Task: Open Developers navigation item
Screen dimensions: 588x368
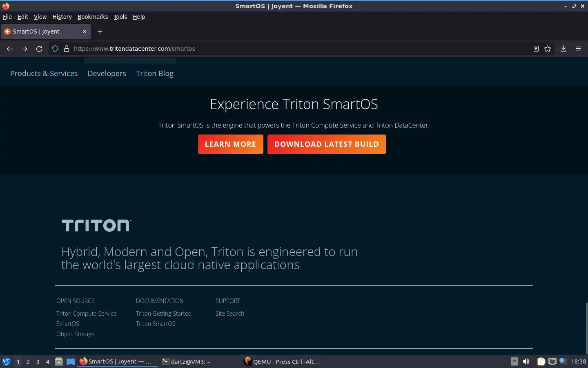Action: pos(107,74)
